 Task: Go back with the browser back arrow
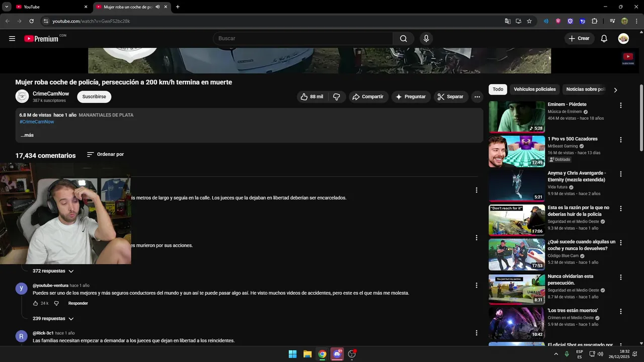click(8, 21)
